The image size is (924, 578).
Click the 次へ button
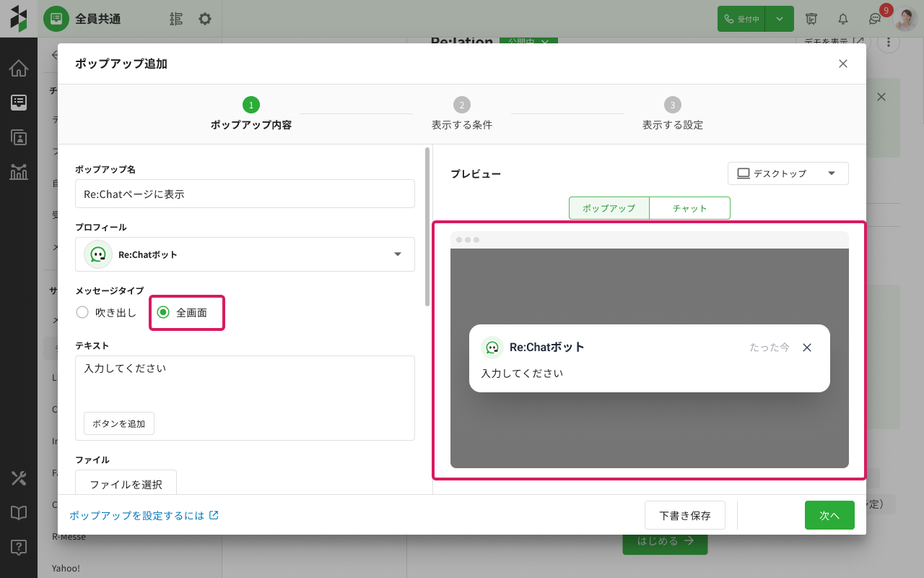click(x=829, y=516)
